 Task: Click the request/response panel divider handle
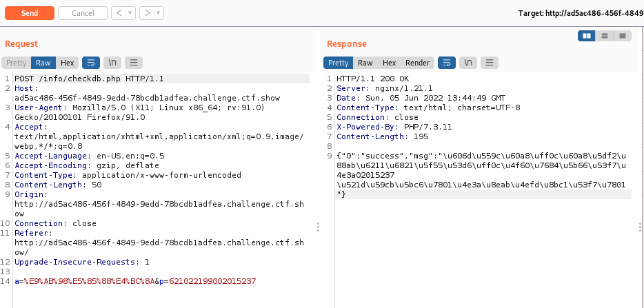pyautogui.click(x=318, y=227)
